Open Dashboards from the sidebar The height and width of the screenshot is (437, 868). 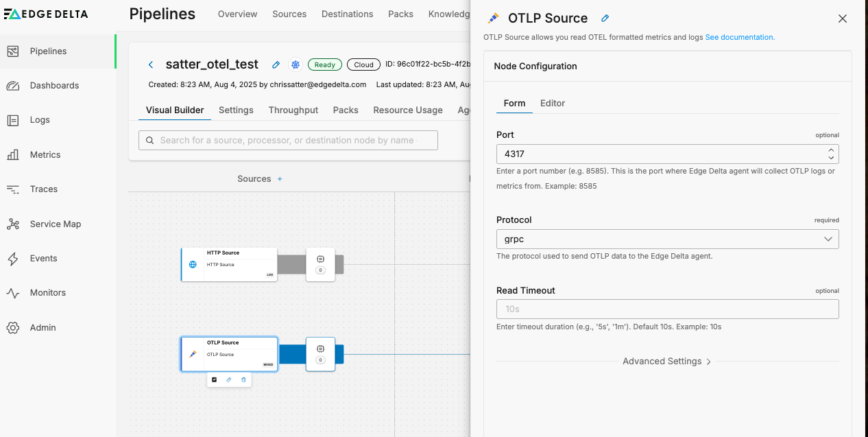54,86
